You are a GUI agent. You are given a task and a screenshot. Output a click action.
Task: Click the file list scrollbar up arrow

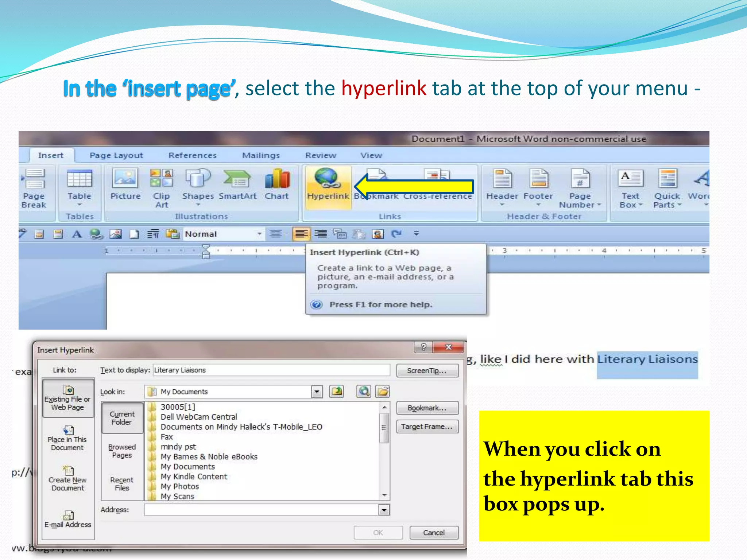point(384,407)
